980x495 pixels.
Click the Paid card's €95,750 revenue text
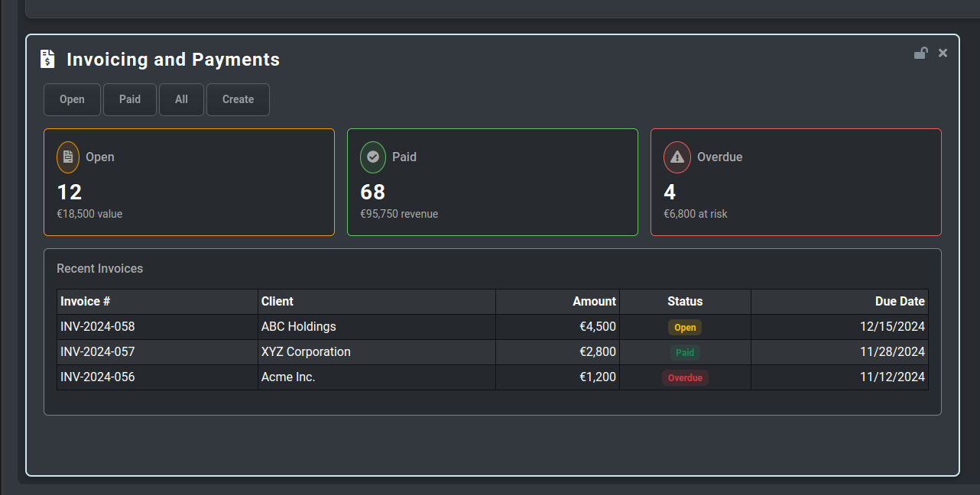pos(399,215)
